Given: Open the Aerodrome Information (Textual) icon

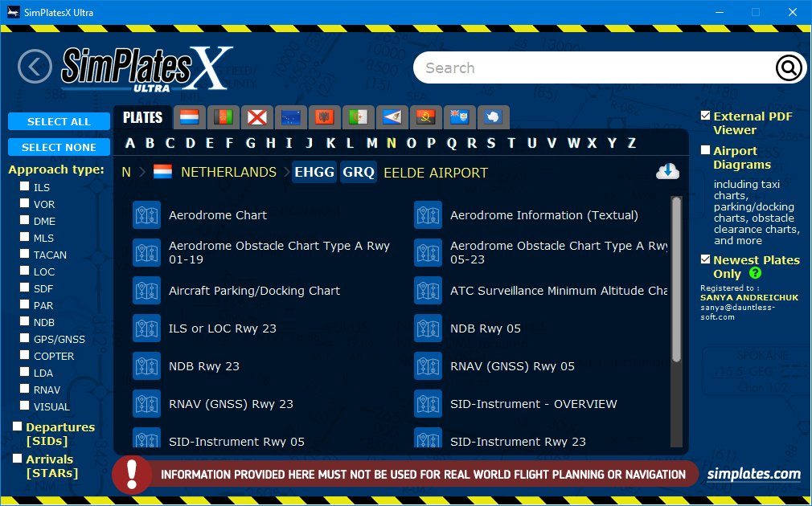Looking at the screenshot, I should pos(428,214).
